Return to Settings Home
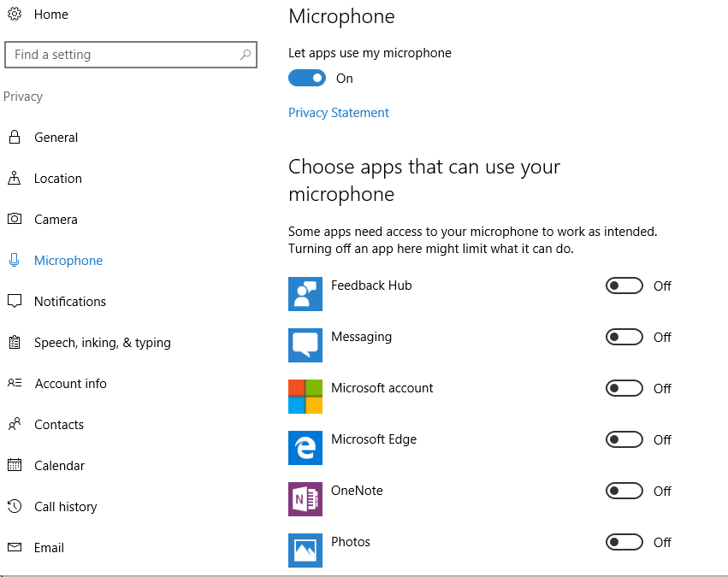 click(51, 15)
